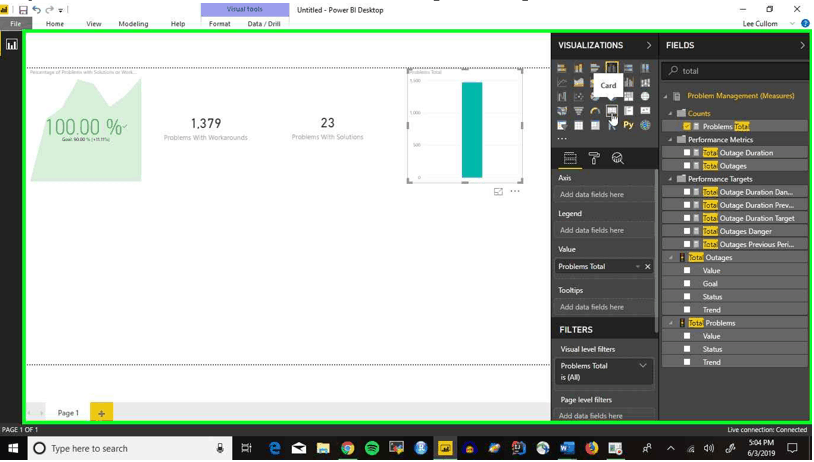
Task: Open the Analytics magnifier tab
Action: (617, 158)
